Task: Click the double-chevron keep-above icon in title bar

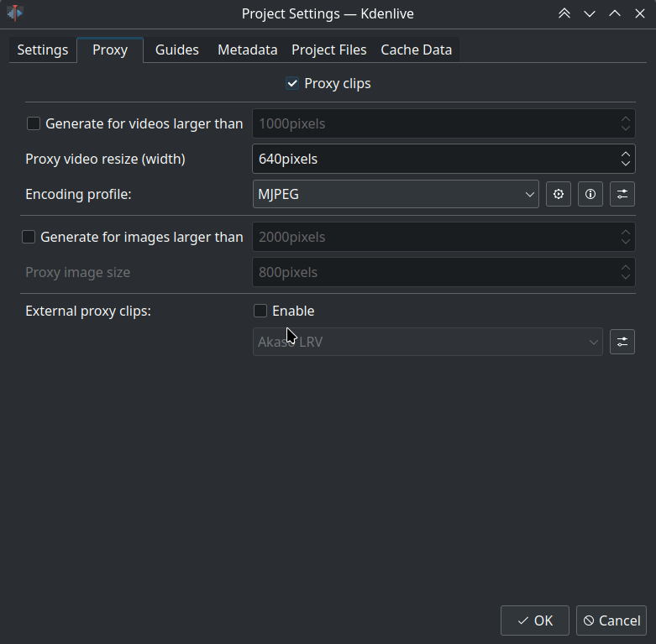Action: [x=564, y=13]
